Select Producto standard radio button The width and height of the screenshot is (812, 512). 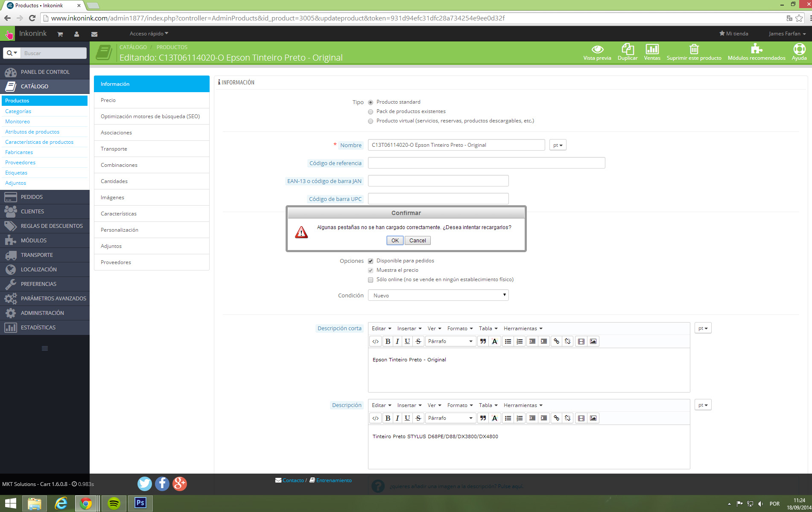[371, 102]
